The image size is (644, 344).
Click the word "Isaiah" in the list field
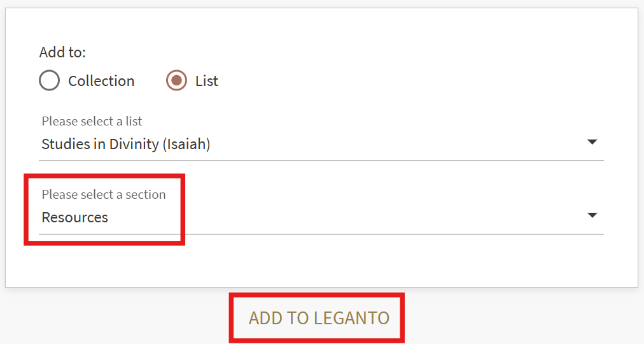[x=186, y=144]
